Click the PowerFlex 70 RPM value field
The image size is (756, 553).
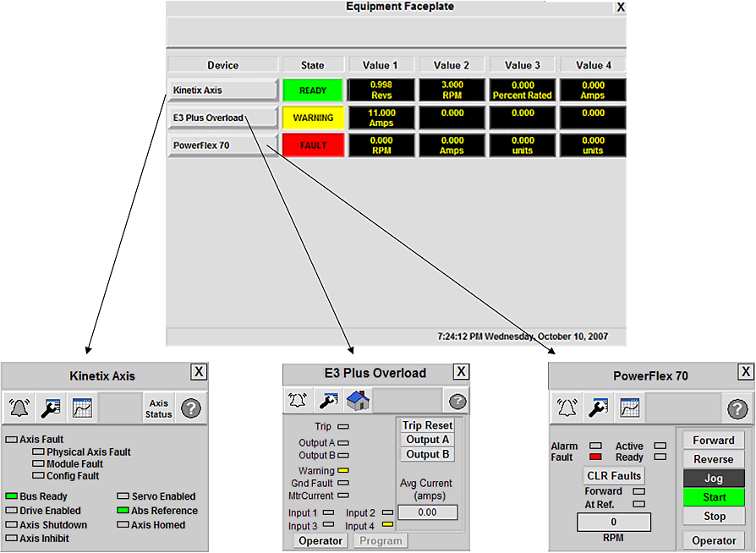point(614,523)
